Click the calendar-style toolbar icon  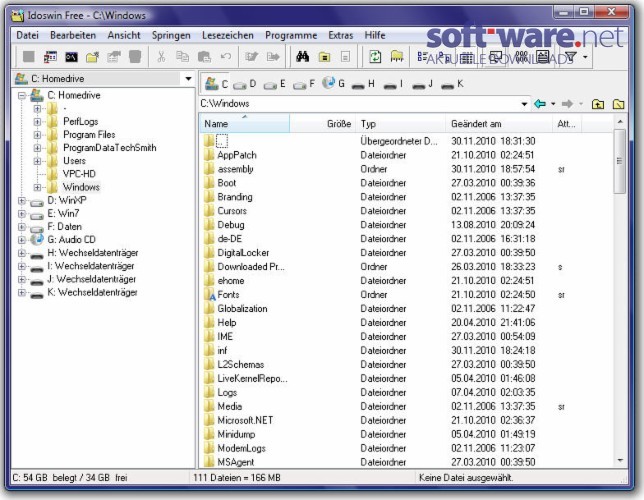(x=50, y=57)
